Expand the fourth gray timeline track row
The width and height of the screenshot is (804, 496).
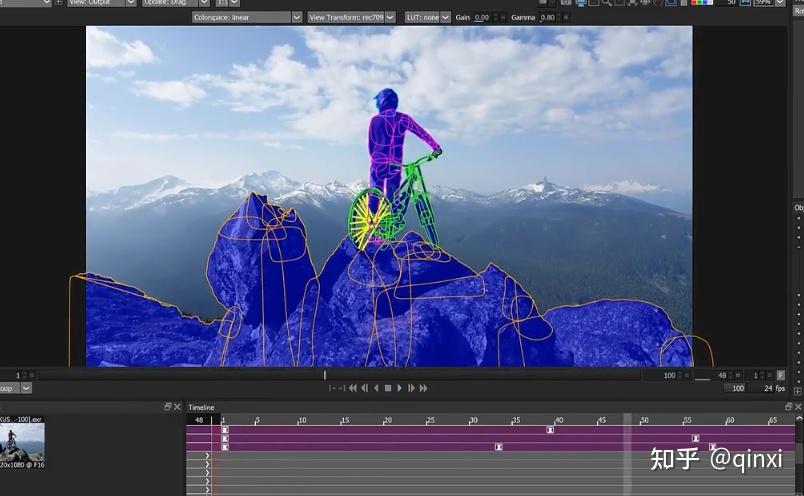tap(208, 482)
